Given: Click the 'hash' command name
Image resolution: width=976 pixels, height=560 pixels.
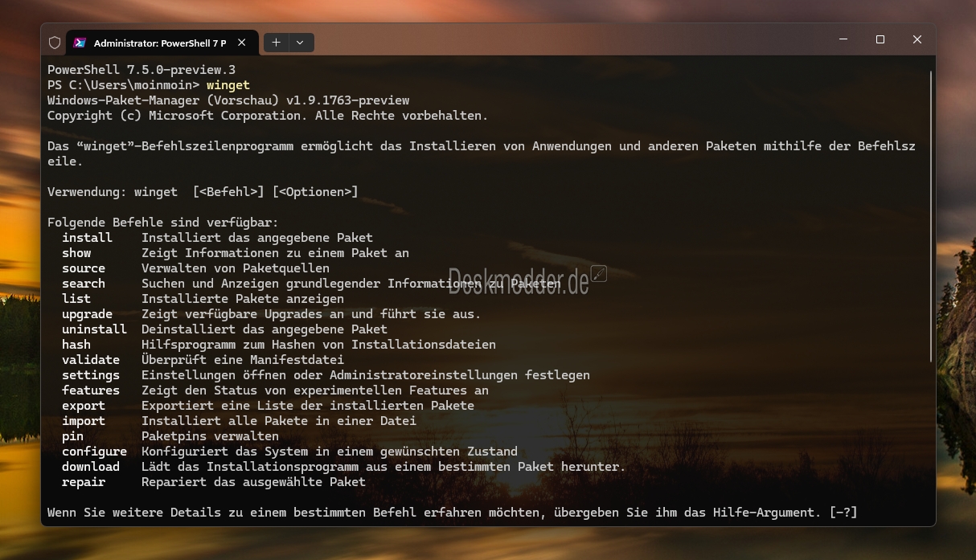Looking at the screenshot, I should [x=76, y=345].
